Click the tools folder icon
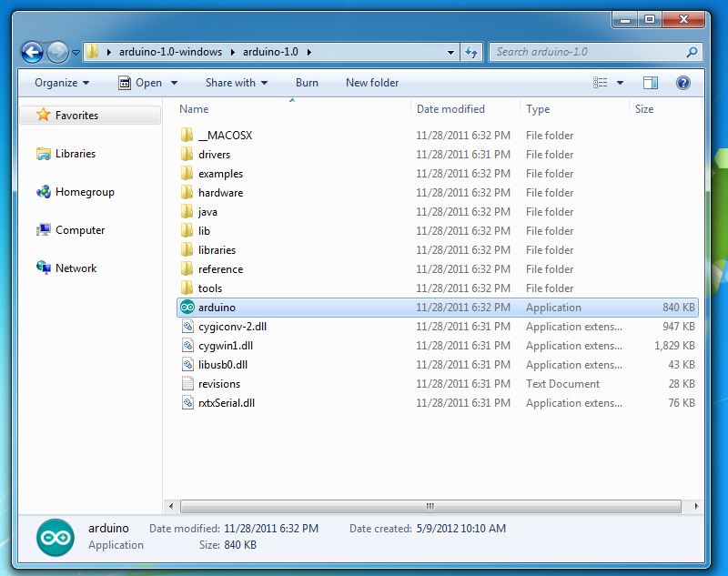The width and height of the screenshot is (728, 576). pos(187,288)
